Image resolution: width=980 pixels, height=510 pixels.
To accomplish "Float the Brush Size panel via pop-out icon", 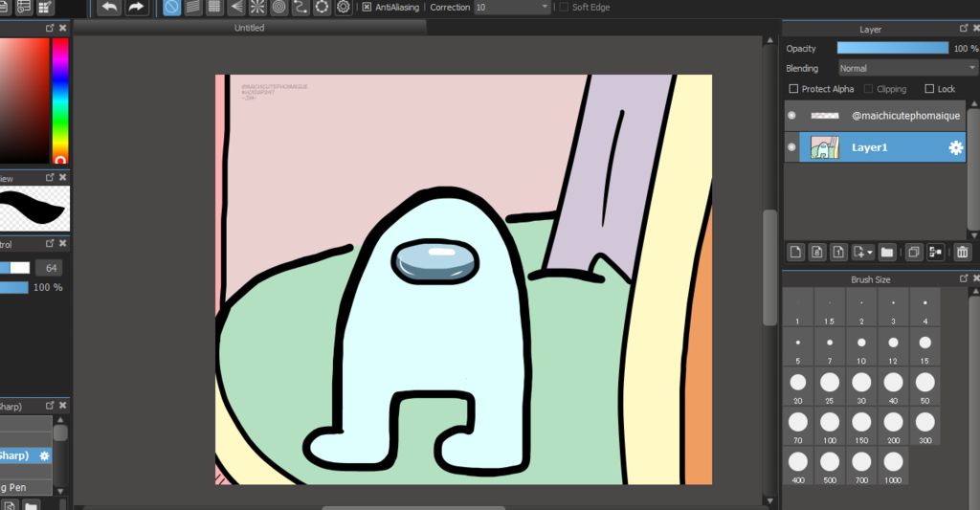I will click(964, 278).
